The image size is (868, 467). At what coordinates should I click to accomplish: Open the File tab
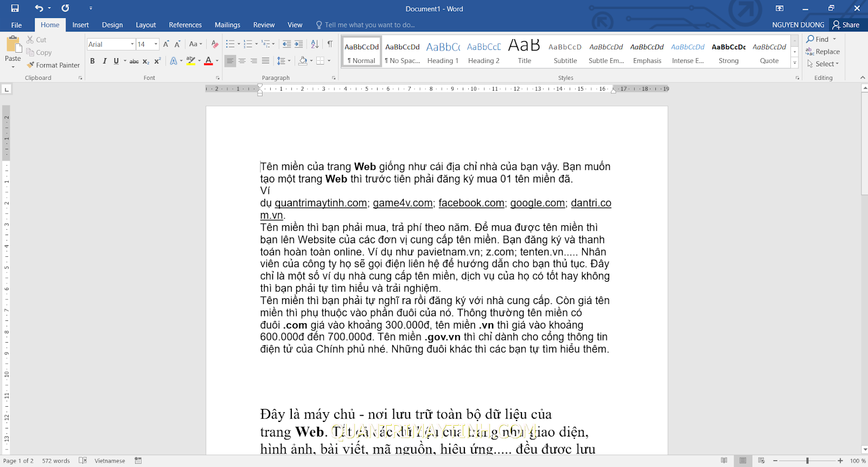point(17,25)
